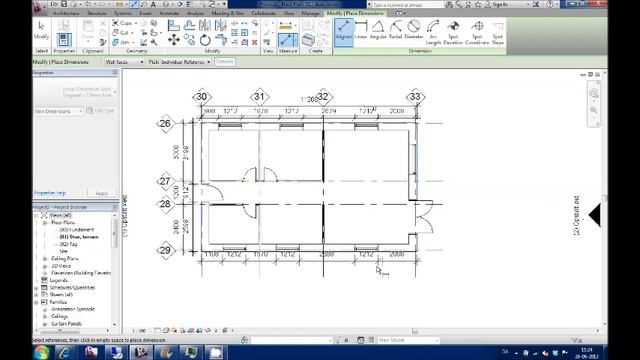The width and height of the screenshot is (640, 360).
Task: Open the Collaborate ribbon tab
Action: tap(263, 13)
